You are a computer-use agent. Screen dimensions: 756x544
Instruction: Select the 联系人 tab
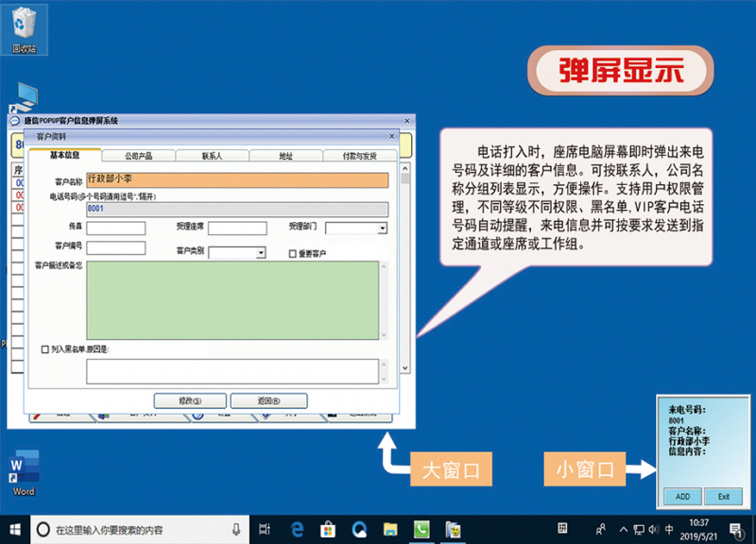click(x=212, y=156)
